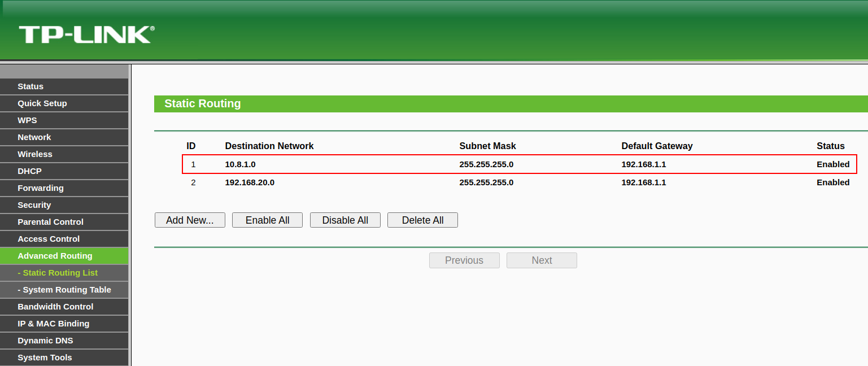The width and height of the screenshot is (868, 366).
Task: Click ID 2 in the routing table
Action: coord(193,182)
